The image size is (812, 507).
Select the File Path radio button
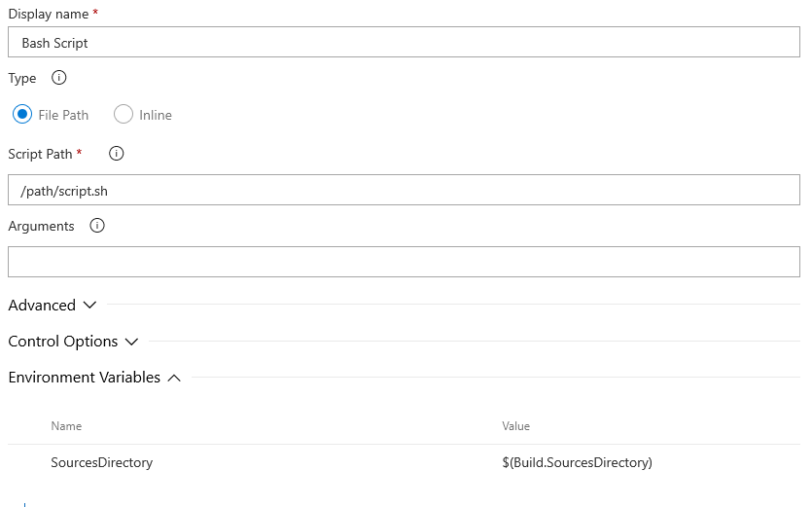coord(22,114)
